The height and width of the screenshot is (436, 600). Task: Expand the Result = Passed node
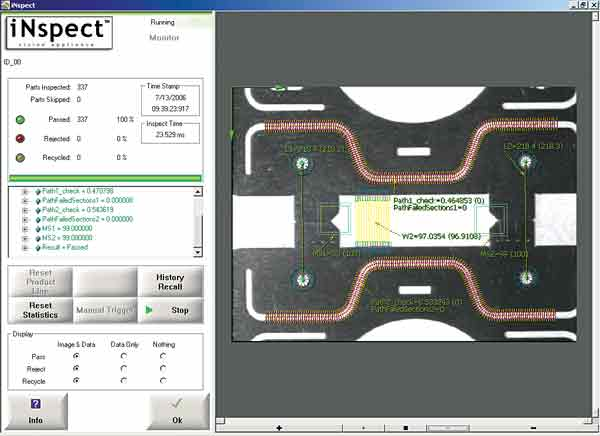point(24,248)
